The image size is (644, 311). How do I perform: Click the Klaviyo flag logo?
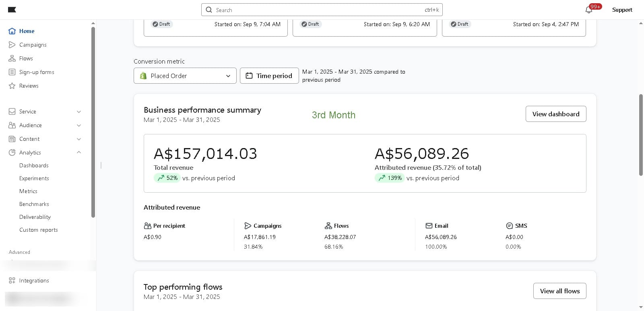click(x=12, y=10)
